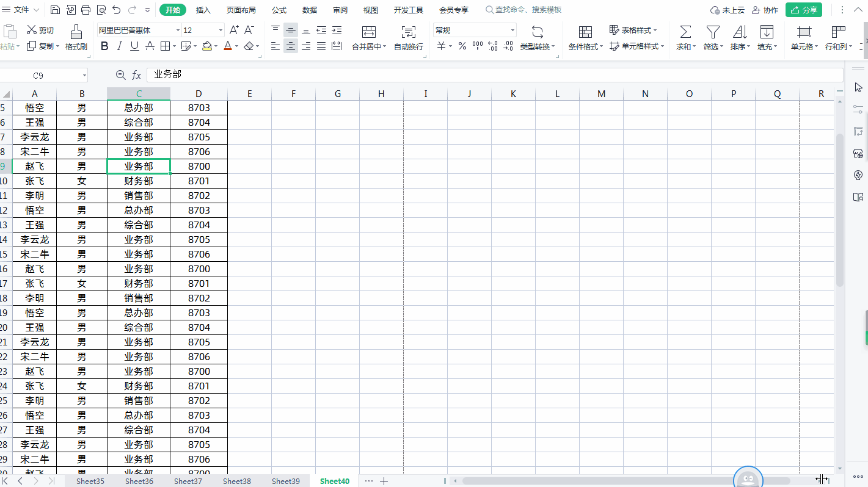Click the Sort (排序) icon

point(740,32)
